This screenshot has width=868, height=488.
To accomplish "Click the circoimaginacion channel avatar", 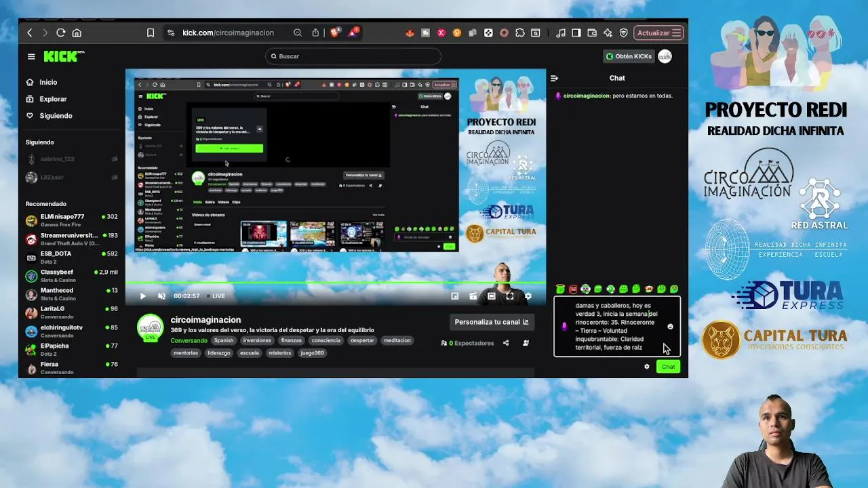I will (x=151, y=328).
